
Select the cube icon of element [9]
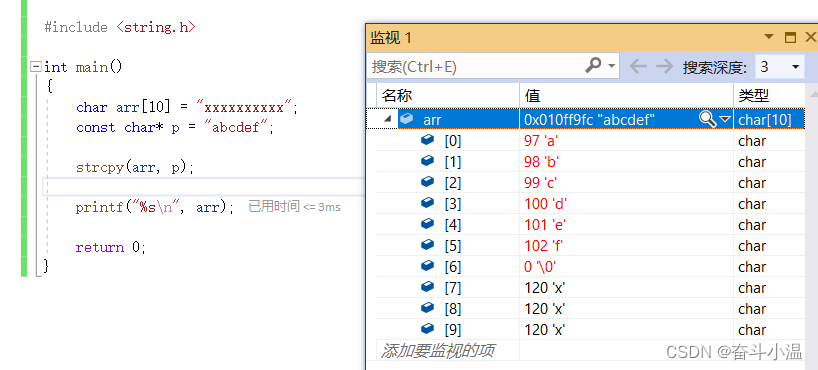[427, 328]
